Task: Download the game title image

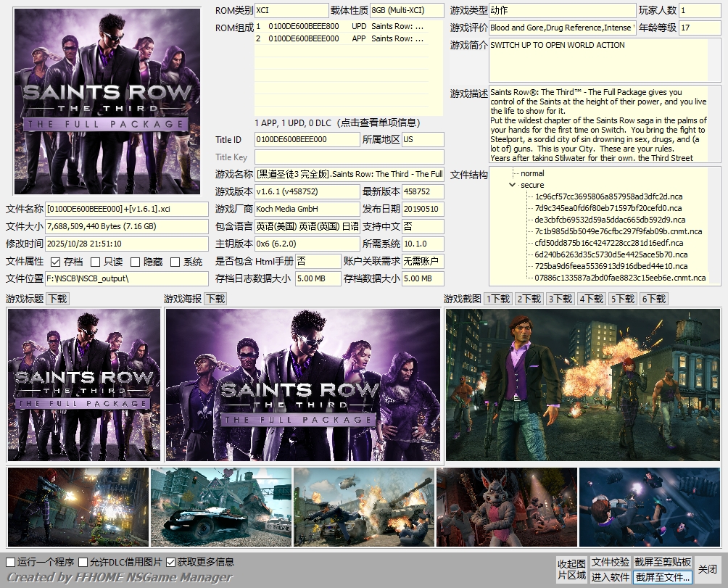Action: coord(57,299)
